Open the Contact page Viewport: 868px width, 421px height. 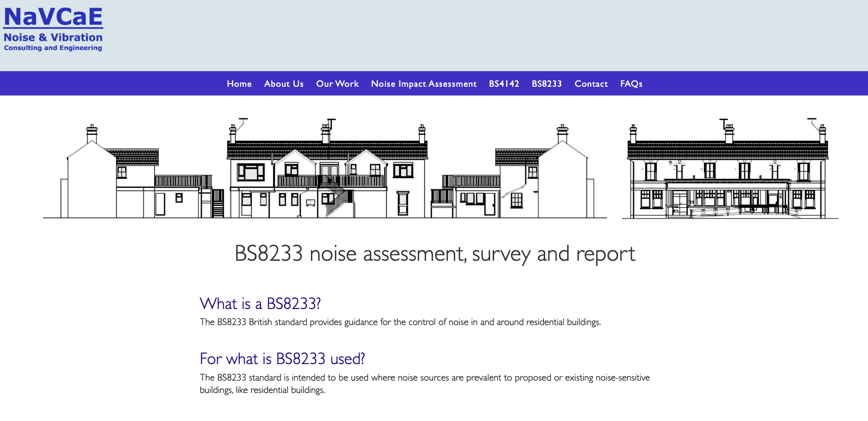pos(591,84)
